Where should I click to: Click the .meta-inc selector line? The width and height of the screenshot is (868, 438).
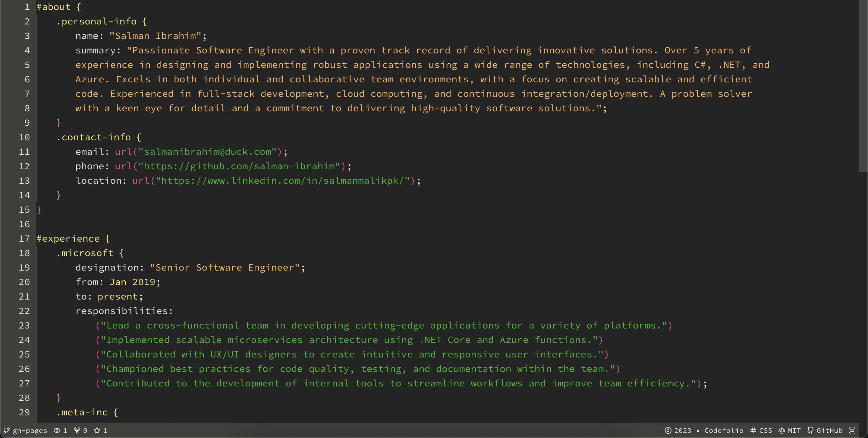[x=82, y=412]
